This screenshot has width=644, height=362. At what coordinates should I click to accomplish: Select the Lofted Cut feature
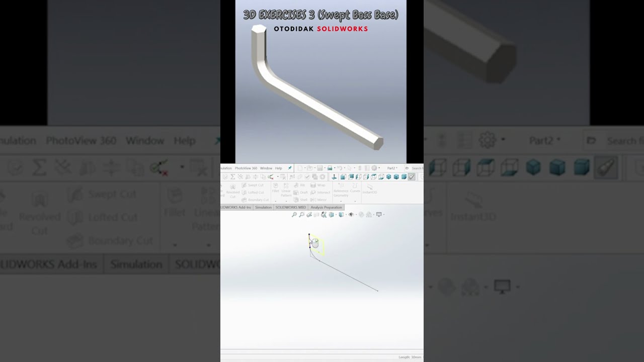click(253, 193)
